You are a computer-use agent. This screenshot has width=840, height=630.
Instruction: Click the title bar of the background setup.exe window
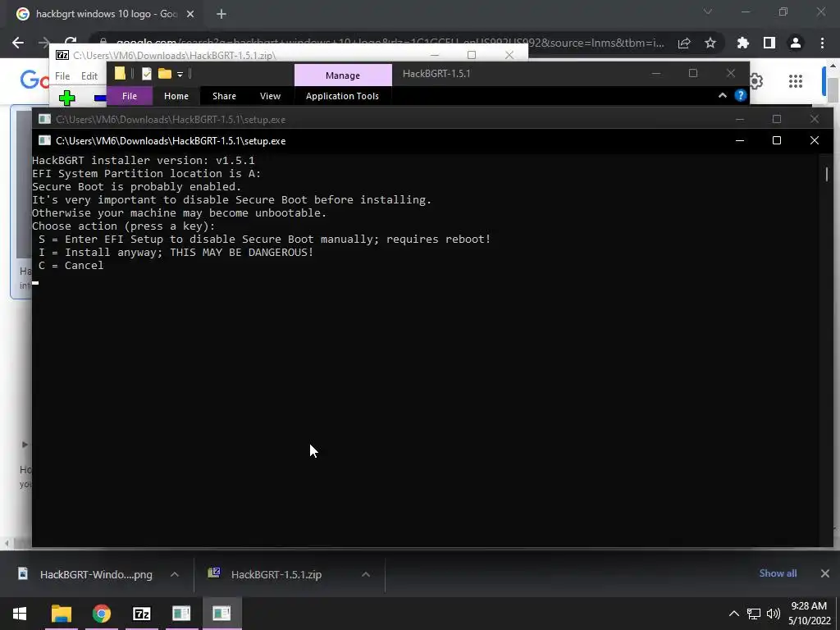pyautogui.click(x=386, y=119)
